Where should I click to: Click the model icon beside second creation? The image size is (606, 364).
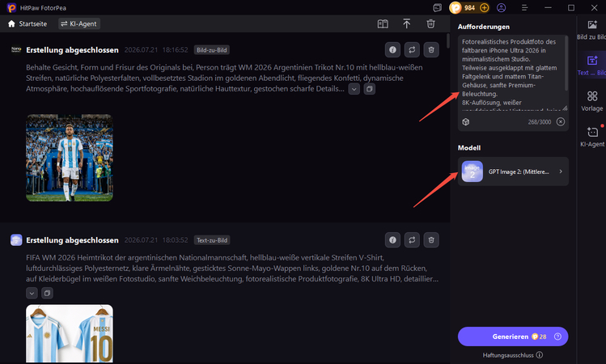(16, 240)
